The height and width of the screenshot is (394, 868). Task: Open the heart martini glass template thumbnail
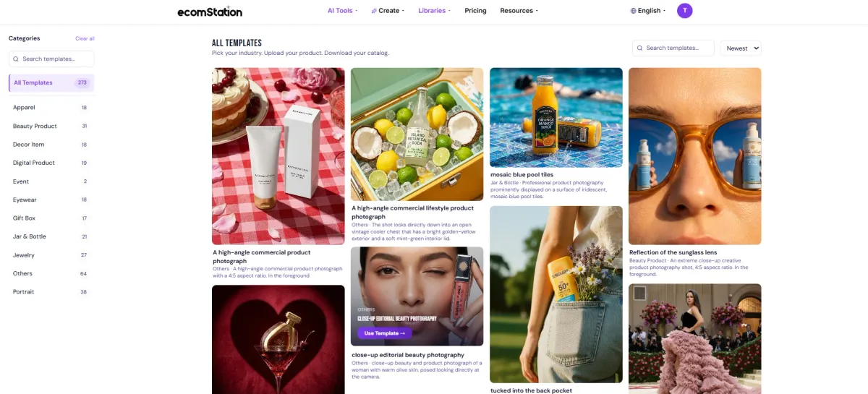click(x=278, y=340)
